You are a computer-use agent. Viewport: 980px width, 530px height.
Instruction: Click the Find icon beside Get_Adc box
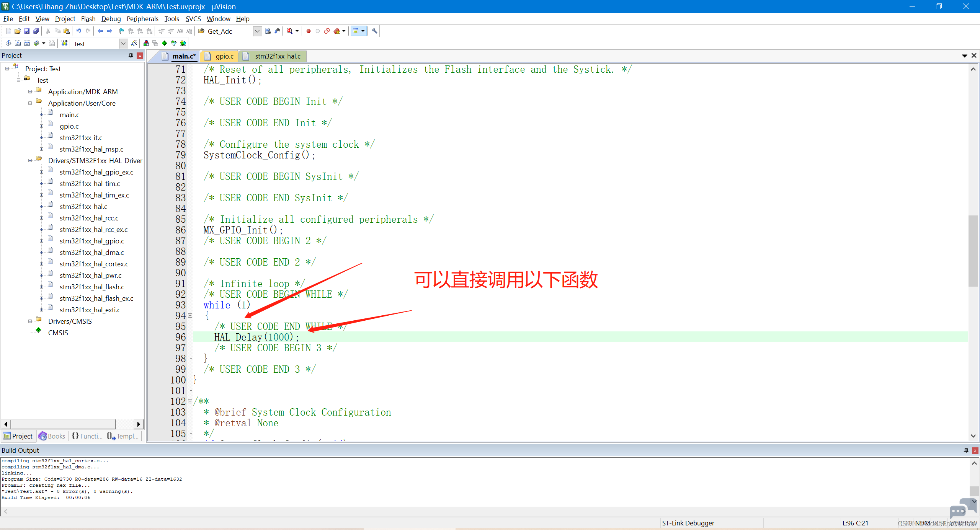pyautogui.click(x=268, y=31)
